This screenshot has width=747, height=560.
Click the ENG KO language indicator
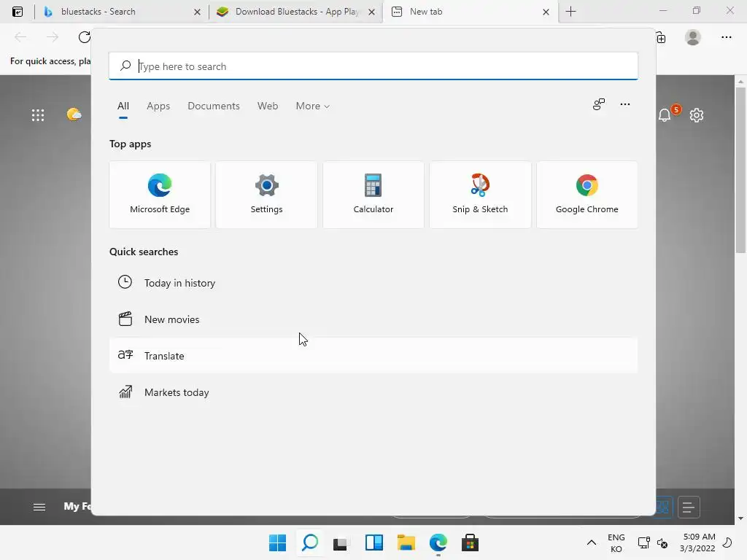616,542
